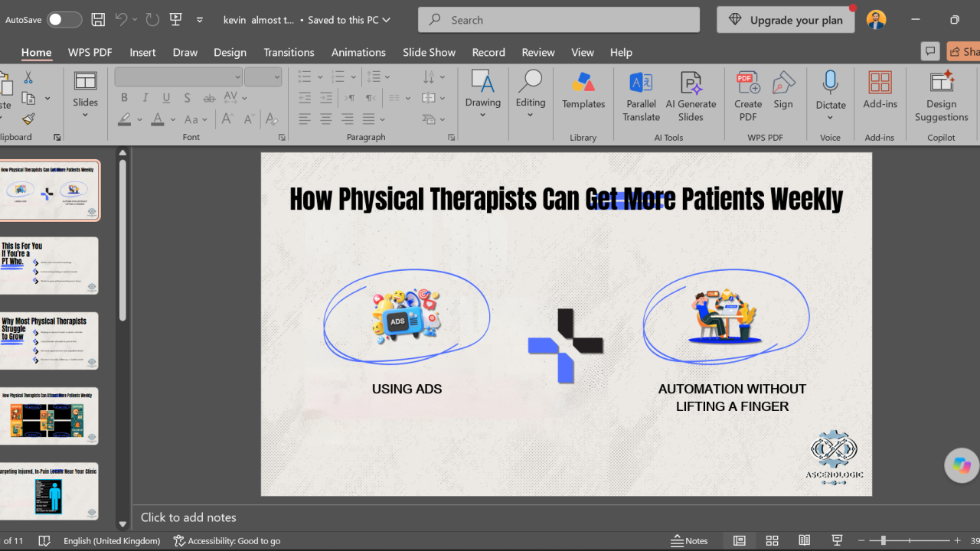Open Parallel Translate tool

pos(641,96)
